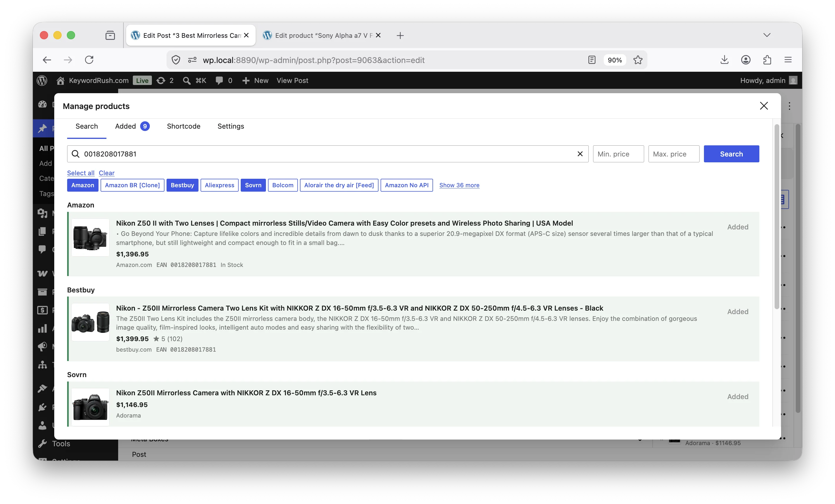The height and width of the screenshot is (504, 835).
Task: Click the Nikon Z50 II with Two Lenses title
Action: [x=344, y=223]
